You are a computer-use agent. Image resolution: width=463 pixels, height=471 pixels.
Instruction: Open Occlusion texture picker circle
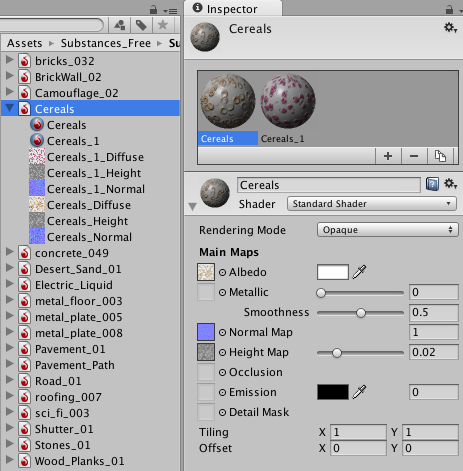[x=222, y=372]
